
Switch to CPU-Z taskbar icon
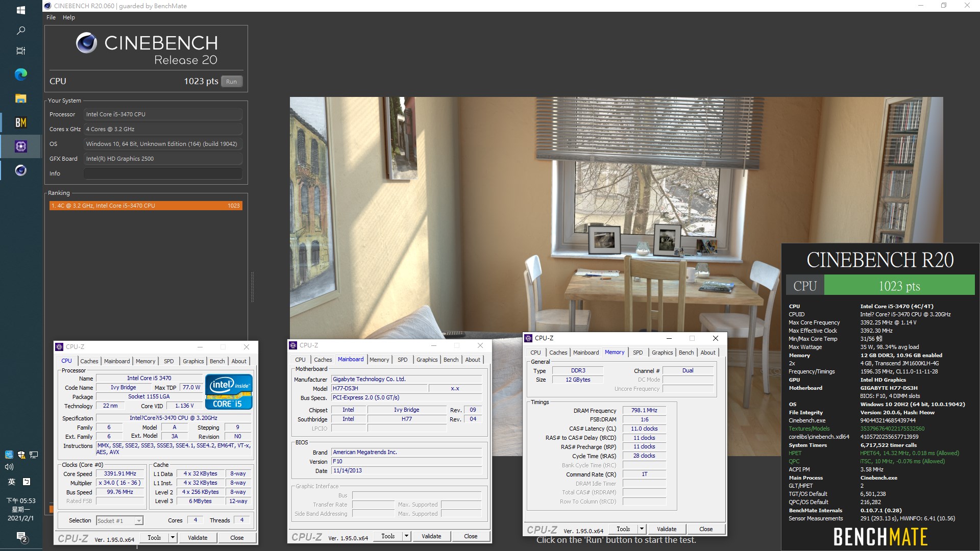tap(21, 146)
